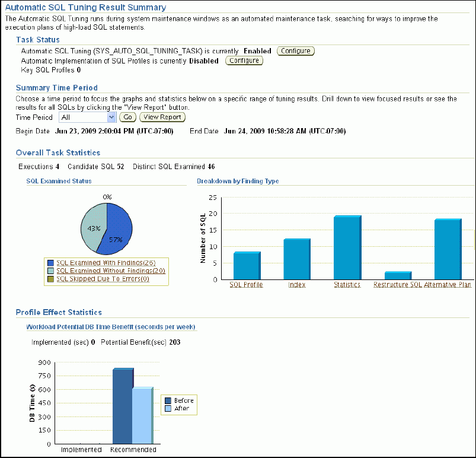Configure Automatic SQL Tuning task status

coord(295,51)
